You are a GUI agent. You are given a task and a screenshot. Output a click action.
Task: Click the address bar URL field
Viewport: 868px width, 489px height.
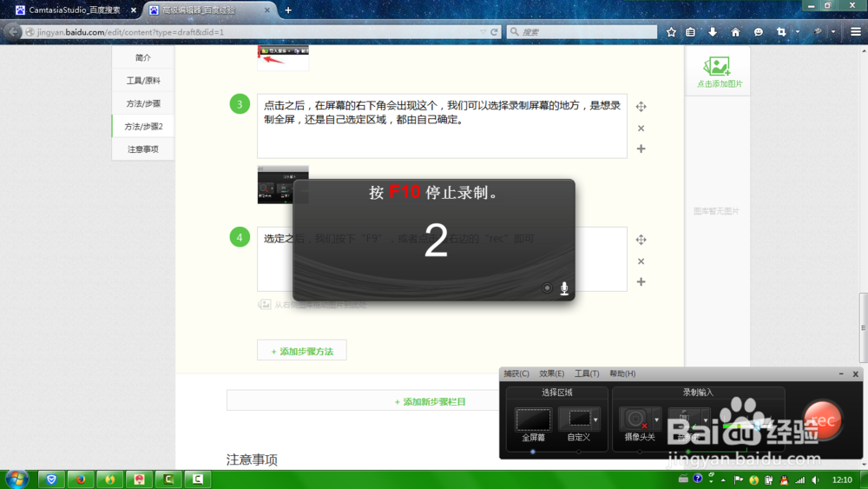252,32
